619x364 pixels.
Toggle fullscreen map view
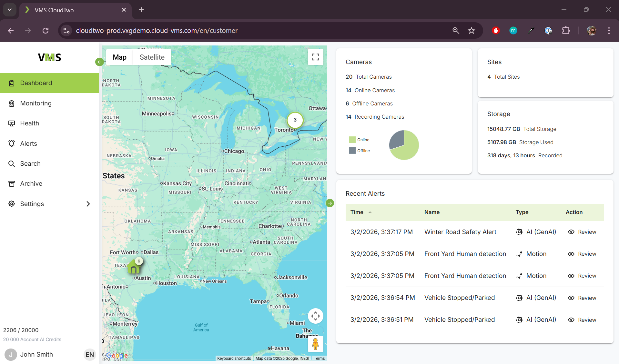[315, 57]
